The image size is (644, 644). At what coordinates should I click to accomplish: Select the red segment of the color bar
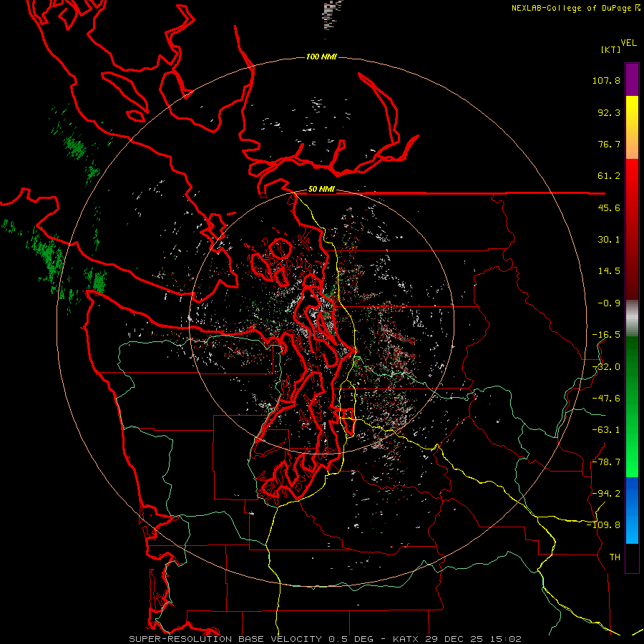(632, 229)
